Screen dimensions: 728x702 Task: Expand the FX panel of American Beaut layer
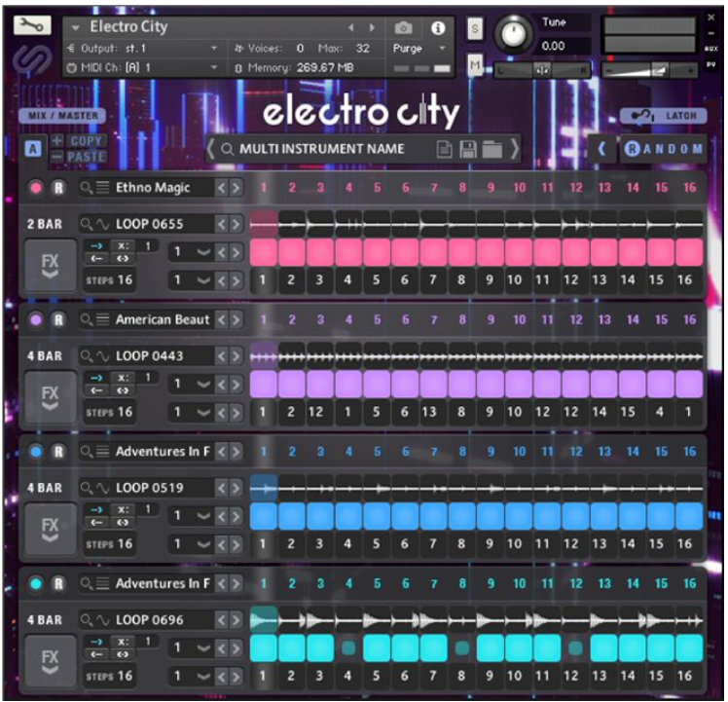tap(51, 397)
